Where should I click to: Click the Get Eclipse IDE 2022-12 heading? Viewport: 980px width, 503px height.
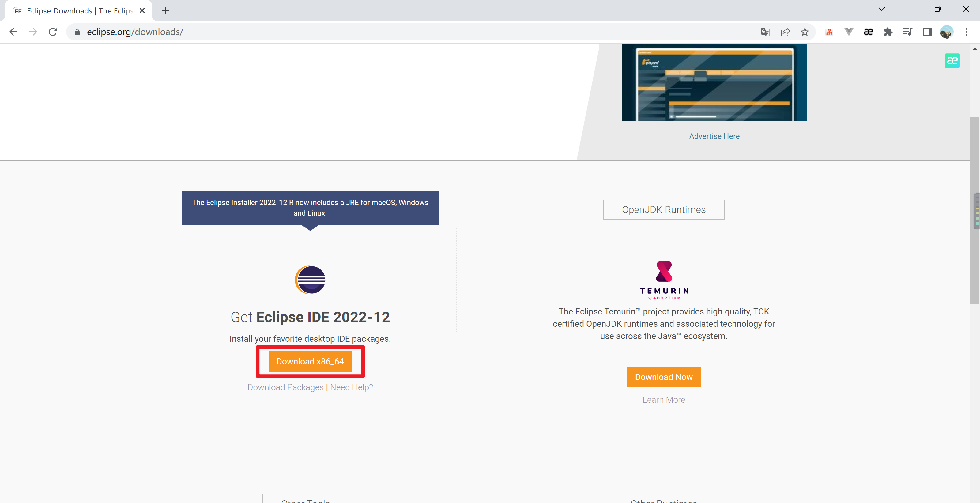(310, 317)
